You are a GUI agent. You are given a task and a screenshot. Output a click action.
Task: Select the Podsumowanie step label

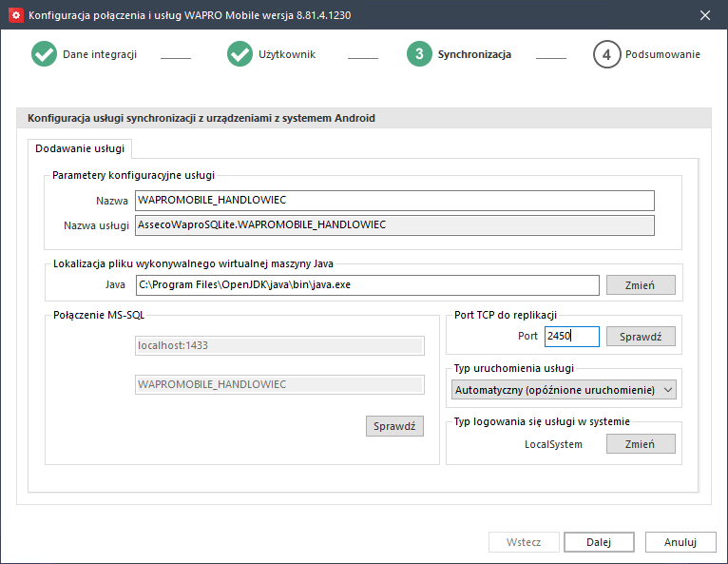point(662,54)
